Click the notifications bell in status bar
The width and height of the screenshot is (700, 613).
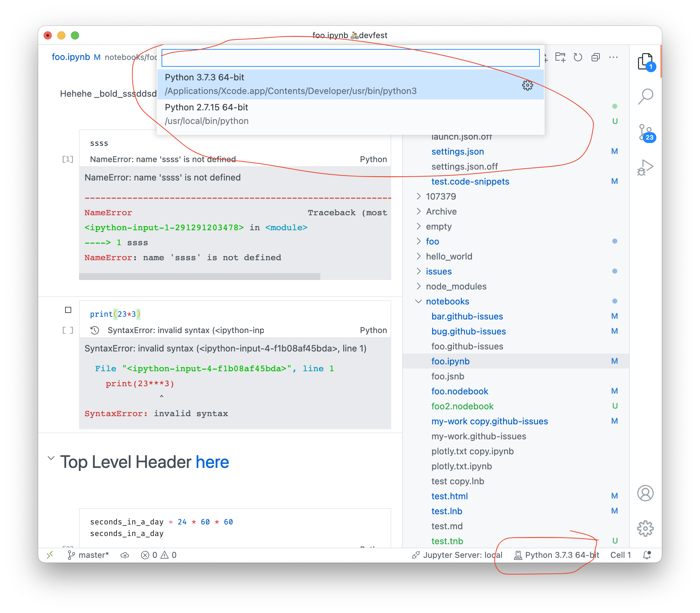[647, 555]
